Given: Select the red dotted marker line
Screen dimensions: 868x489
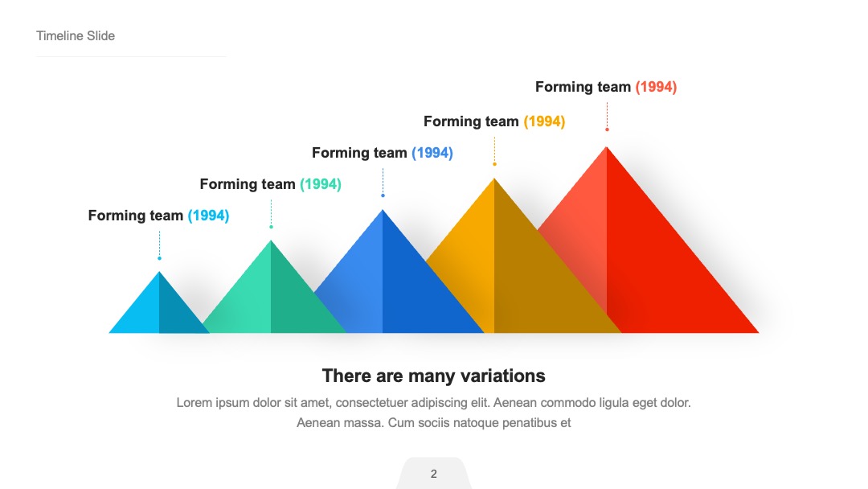Looking at the screenshot, I should tap(607, 117).
